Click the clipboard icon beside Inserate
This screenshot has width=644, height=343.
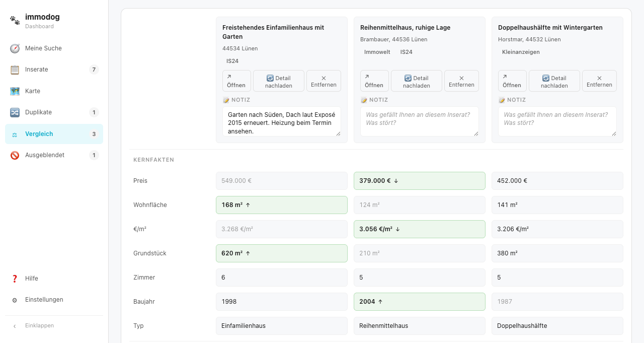point(15,70)
